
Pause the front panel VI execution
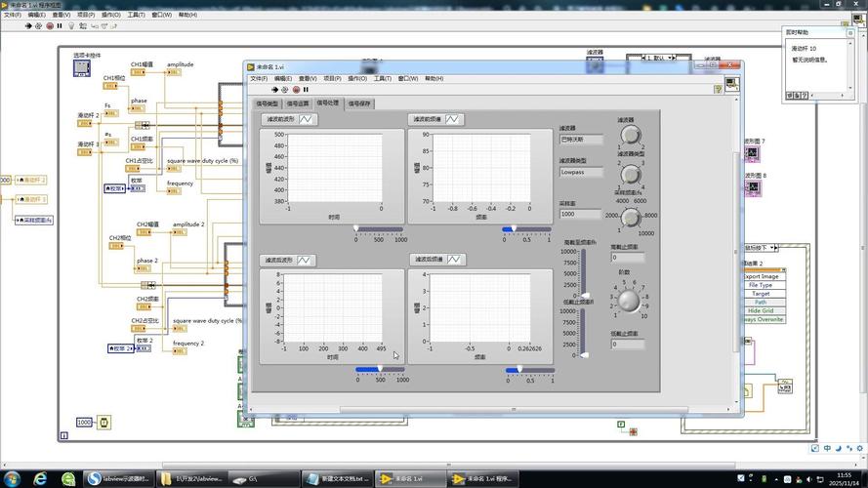307,90
